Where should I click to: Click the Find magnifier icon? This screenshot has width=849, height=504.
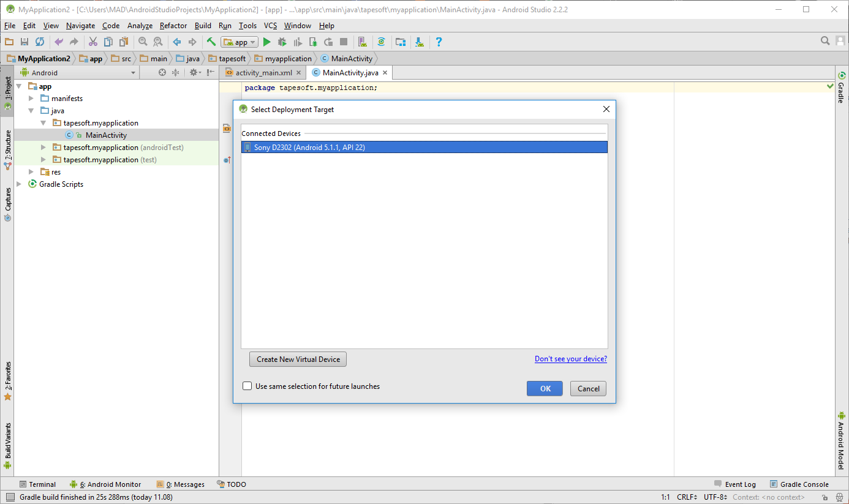(143, 42)
